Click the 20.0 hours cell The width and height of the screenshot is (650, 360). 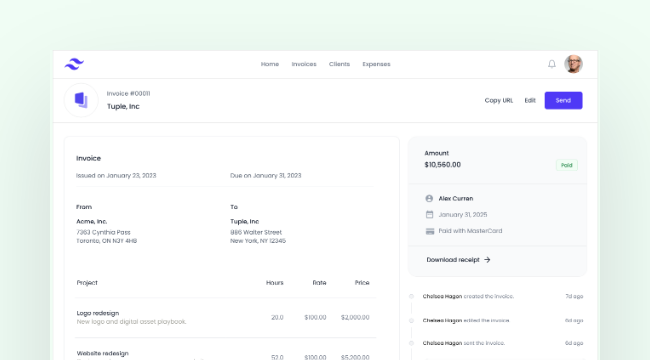[277, 318]
